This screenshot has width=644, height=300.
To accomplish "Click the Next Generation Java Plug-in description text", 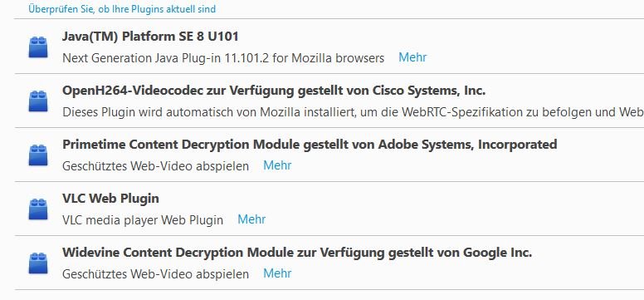I will pos(223,58).
